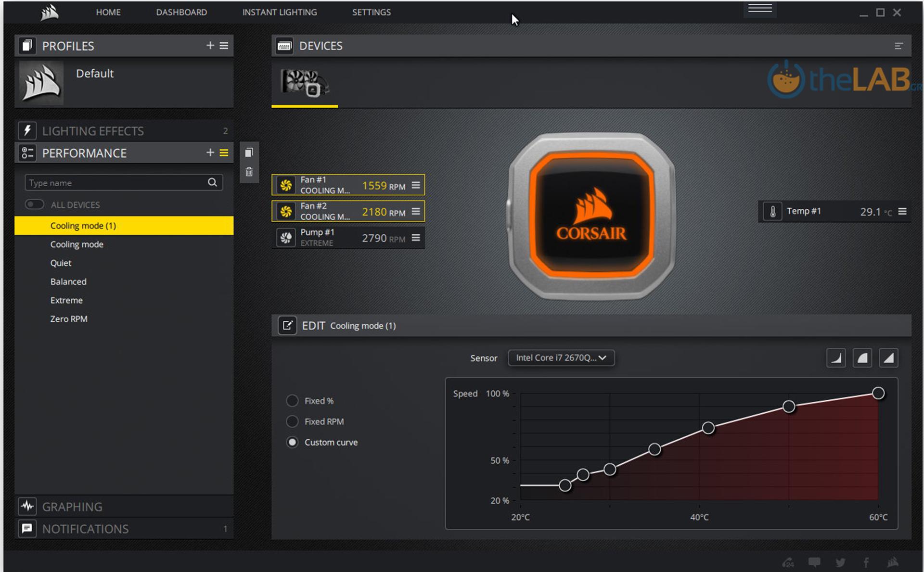924x572 pixels.
Task: Click the trash delete icon beside Performance list
Action: 249,172
